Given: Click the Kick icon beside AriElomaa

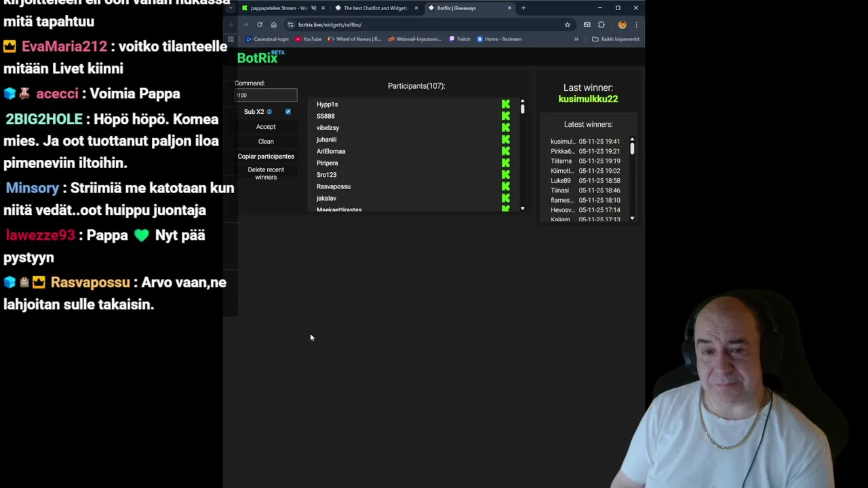Looking at the screenshot, I should click(x=506, y=151).
